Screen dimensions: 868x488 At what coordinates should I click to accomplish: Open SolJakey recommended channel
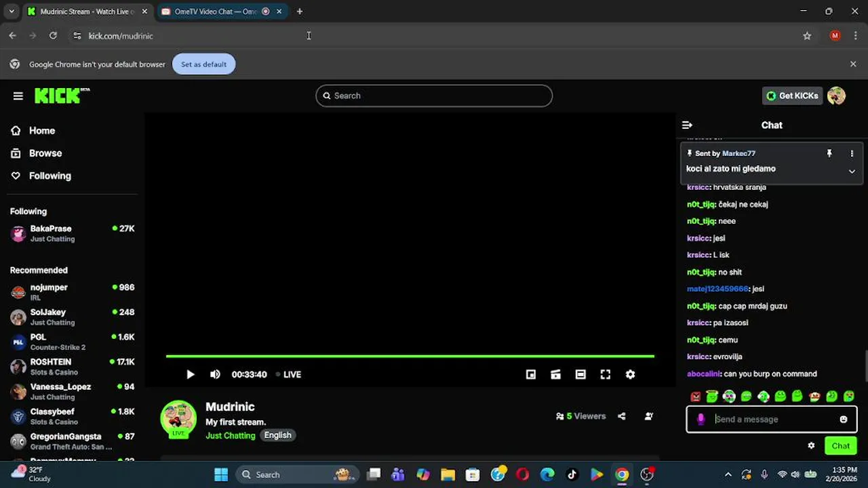tap(73, 317)
